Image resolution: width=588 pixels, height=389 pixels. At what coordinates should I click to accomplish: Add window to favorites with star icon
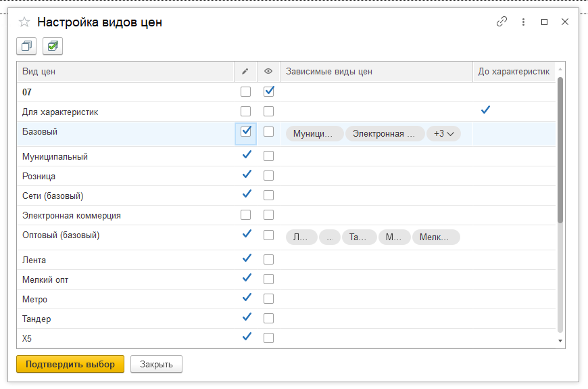coord(24,22)
